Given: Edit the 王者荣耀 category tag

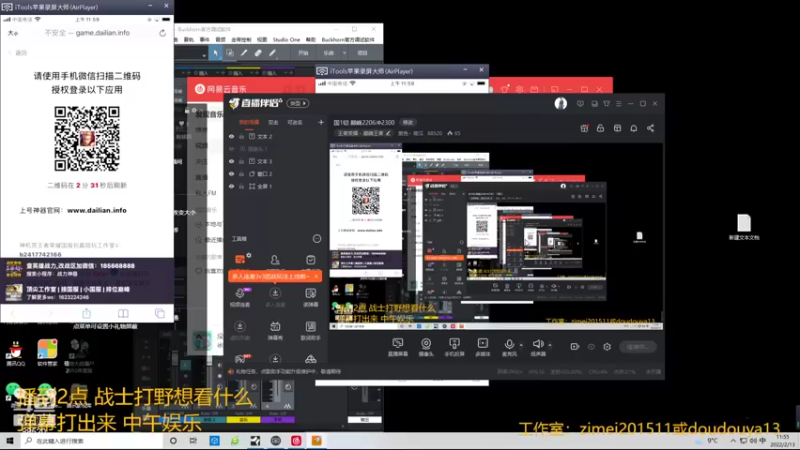Looking at the screenshot, I should tap(364, 133).
